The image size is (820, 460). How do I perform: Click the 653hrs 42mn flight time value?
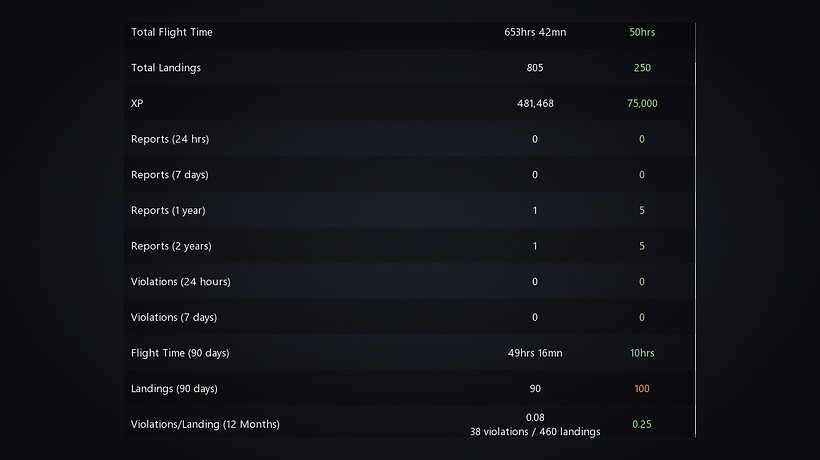click(x=535, y=32)
